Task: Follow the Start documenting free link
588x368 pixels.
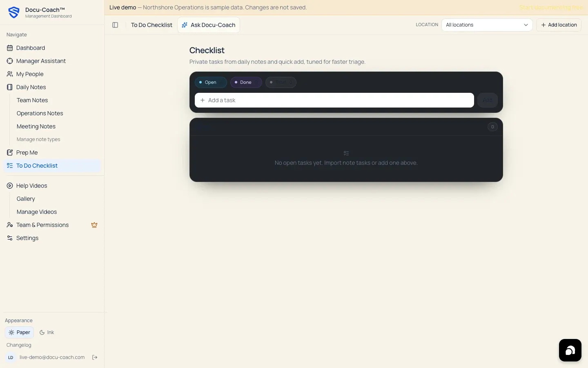Action: 551,7
